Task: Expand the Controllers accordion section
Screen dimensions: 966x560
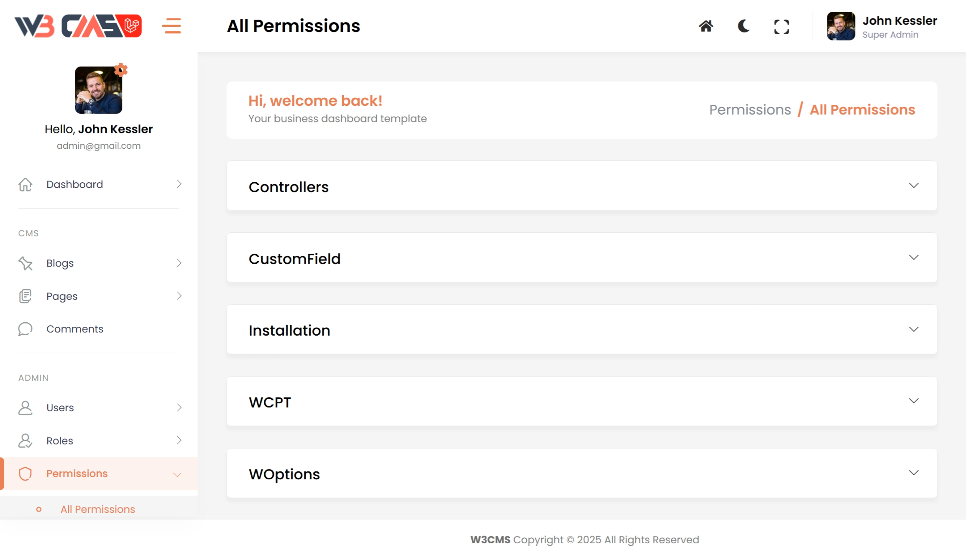Action: 914,186
